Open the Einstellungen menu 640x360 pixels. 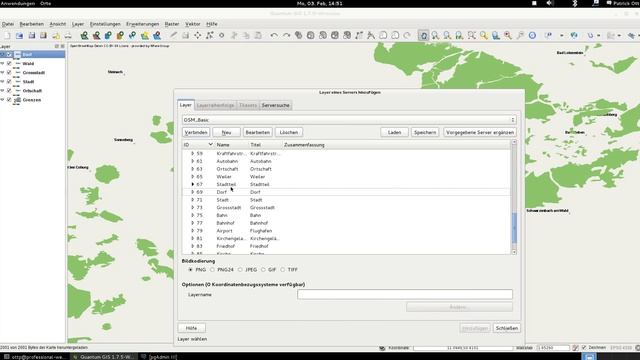coord(105,24)
